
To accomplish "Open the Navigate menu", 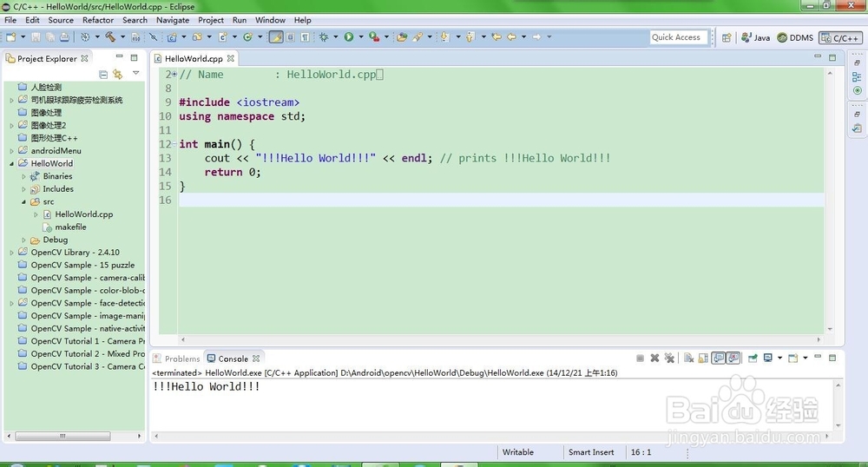I will click(x=173, y=20).
